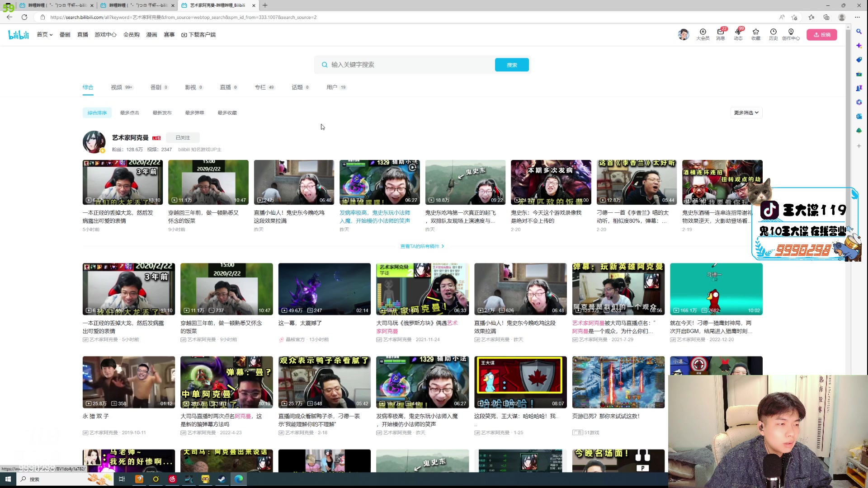
Task: Reload the page with refresh icon
Action: pos(24,17)
